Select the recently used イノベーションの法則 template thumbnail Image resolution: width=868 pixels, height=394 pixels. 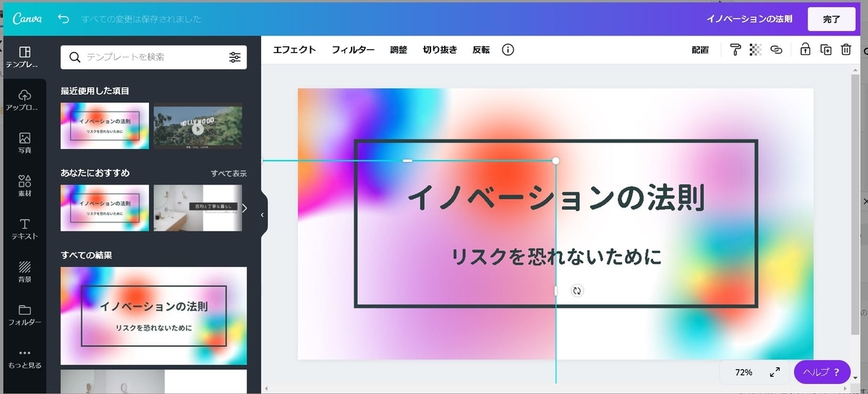(105, 126)
